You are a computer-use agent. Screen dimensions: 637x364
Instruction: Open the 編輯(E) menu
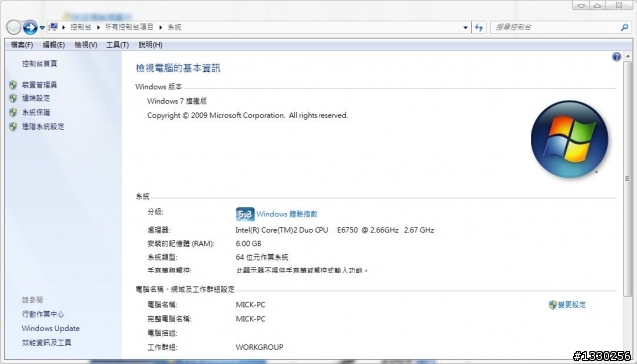pyautogui.click(x=54, y=45)
